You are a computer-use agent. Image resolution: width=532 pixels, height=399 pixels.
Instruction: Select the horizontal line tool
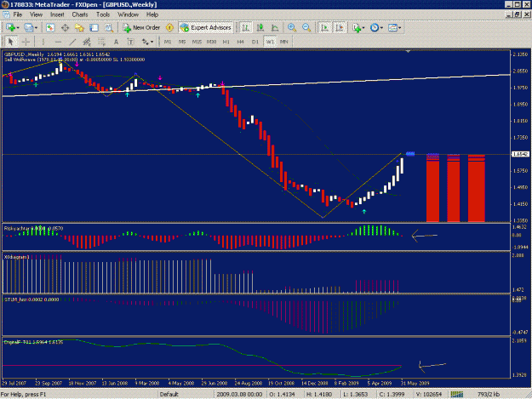(x=58, y=42)
